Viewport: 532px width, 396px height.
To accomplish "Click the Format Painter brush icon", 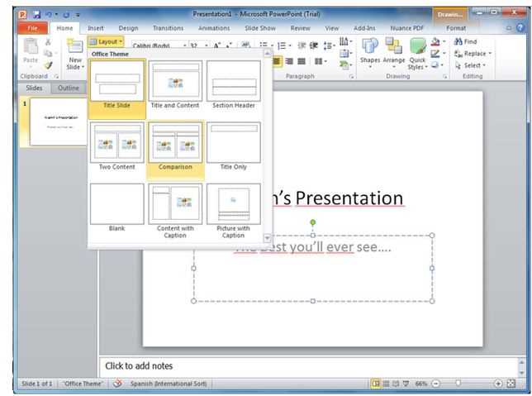I will pos(48,65).
